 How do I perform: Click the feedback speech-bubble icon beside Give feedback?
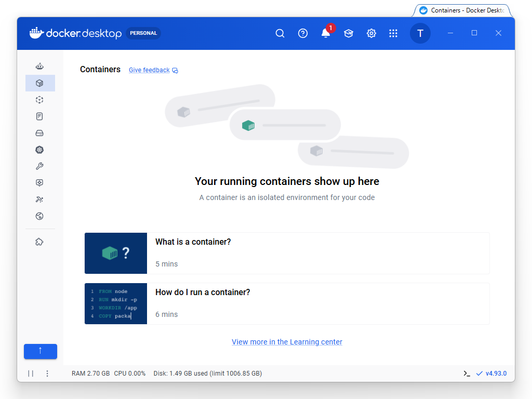pyautogui.click(x=175, y=70)
